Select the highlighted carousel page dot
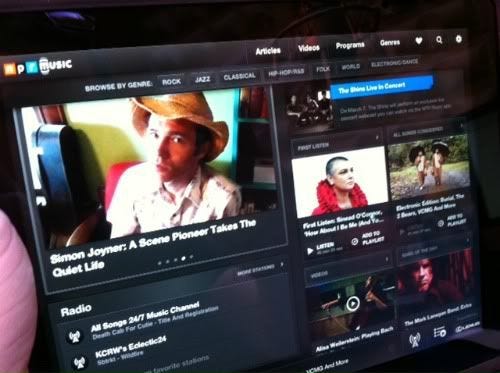The width and height of the screenshot is (500, 373). [x=183, y=259]
